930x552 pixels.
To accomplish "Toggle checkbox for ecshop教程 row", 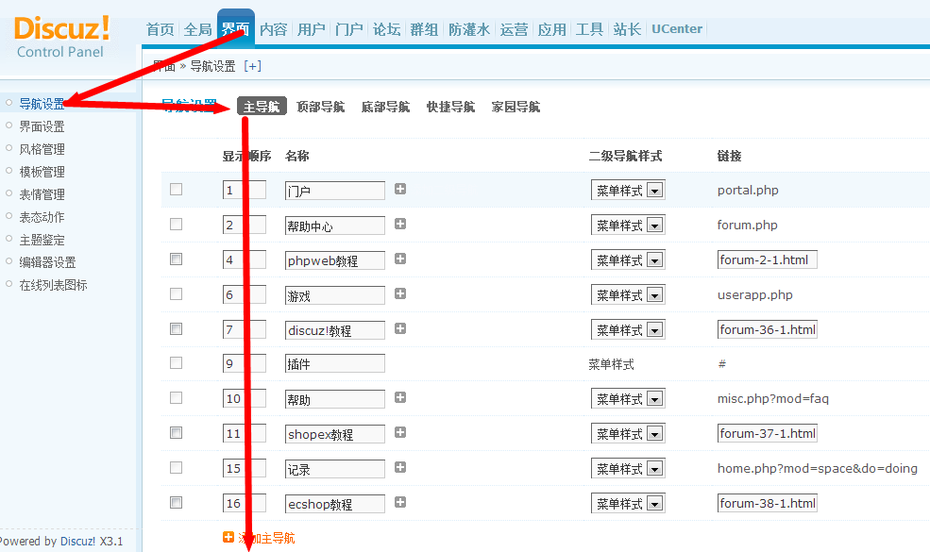I will click(176, 503).
